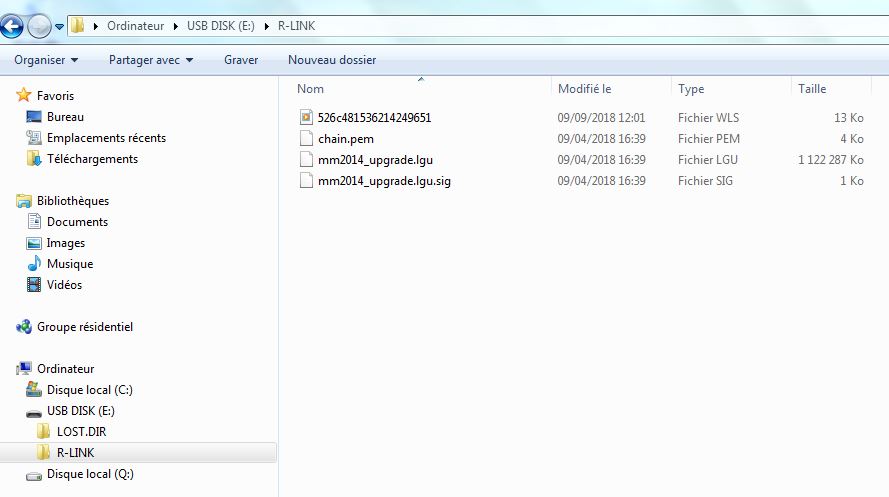The height and width of the screenshot is (497, 889).
Task: Click size 1 122 287 Ko
Action: 831,160
